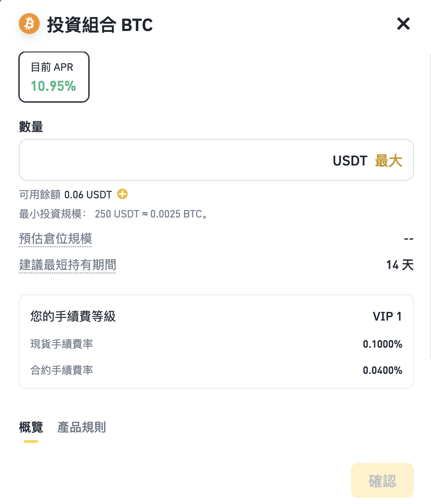Open the 產品規則 tab
Screen dimensions: 431x504
82,427
